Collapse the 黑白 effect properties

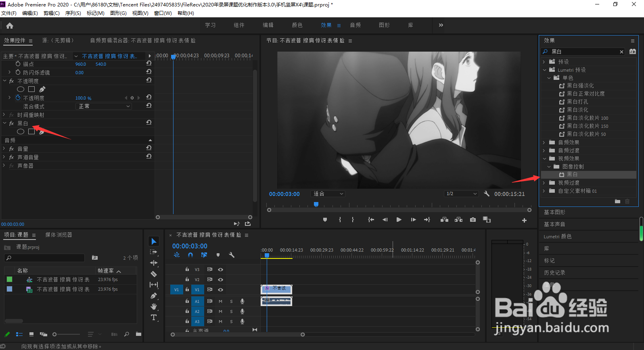[5, 123]
